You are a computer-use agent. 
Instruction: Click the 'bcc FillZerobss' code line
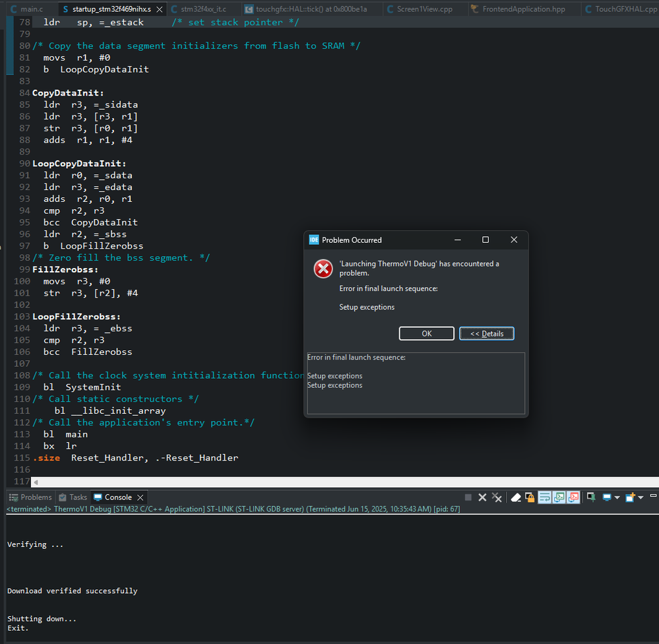88,352
